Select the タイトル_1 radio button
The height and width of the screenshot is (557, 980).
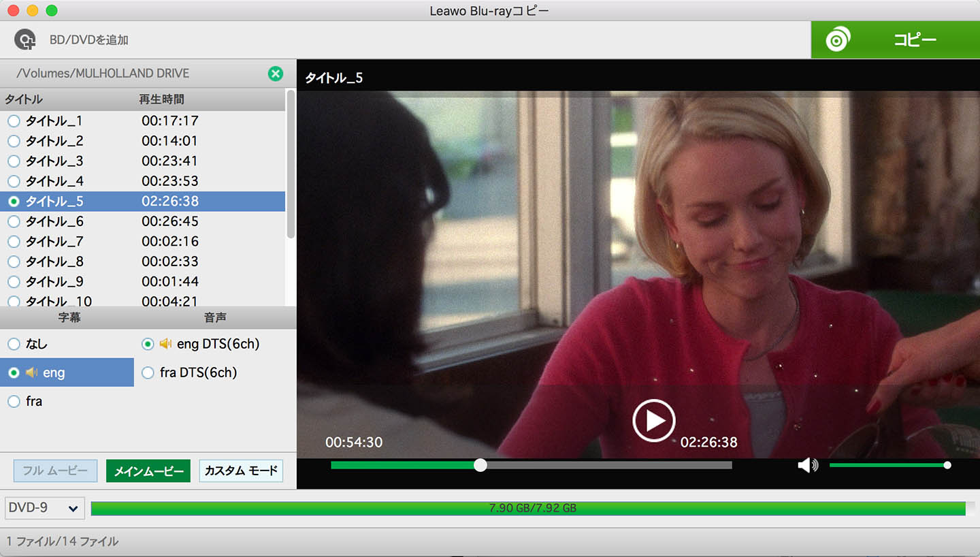tap(14, 121)
